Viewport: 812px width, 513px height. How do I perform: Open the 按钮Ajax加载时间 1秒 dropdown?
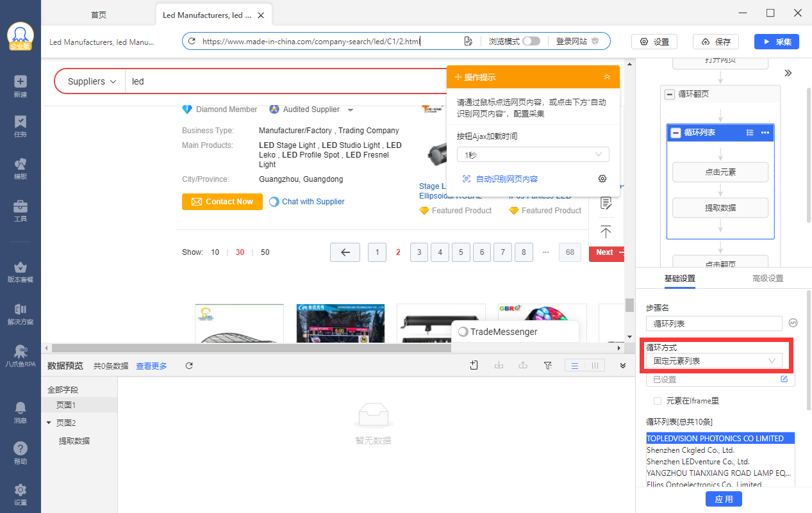[x=533, y=155]
